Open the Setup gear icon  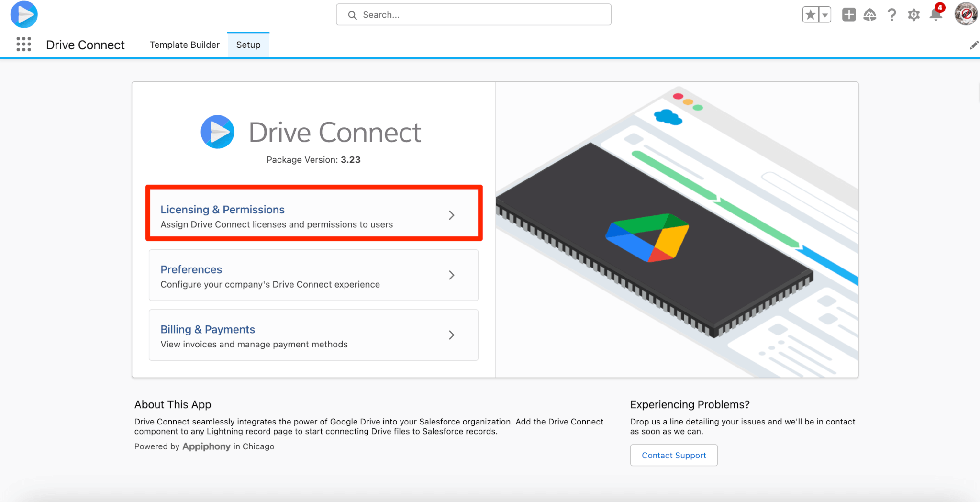click(x=914, y=14)
